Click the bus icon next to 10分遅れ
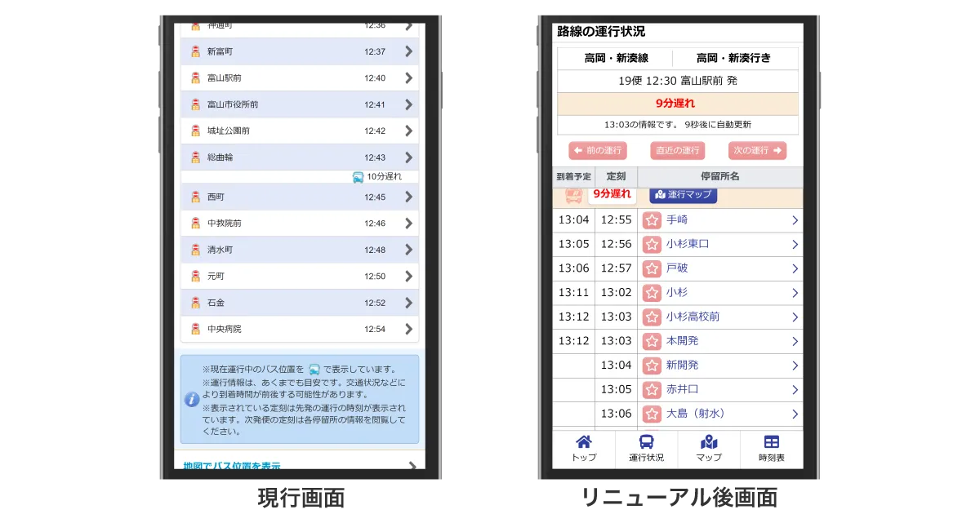 click(x=358, y=176)
